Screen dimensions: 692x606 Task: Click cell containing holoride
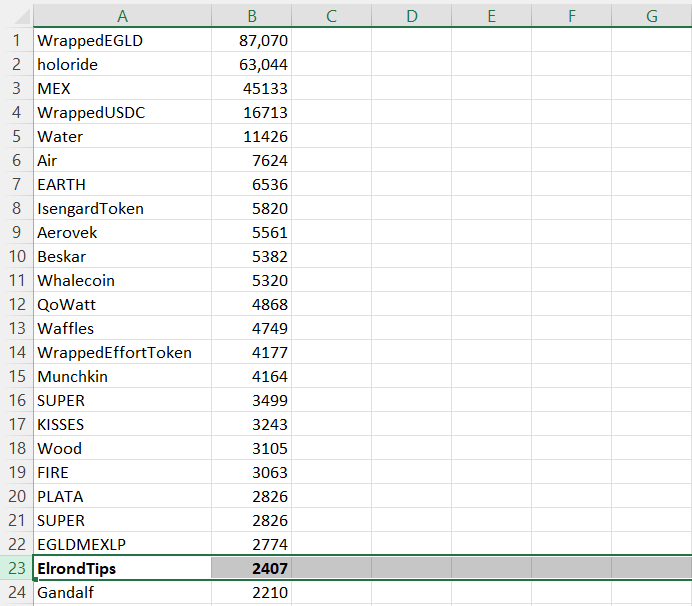pos(123,64)
